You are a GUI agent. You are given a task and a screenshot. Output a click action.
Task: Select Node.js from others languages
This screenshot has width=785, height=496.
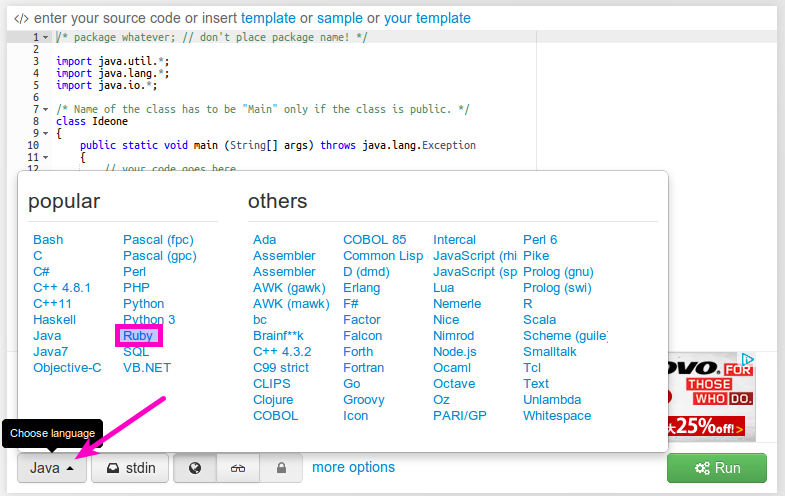pyautogui.click(x=456, y=352)
